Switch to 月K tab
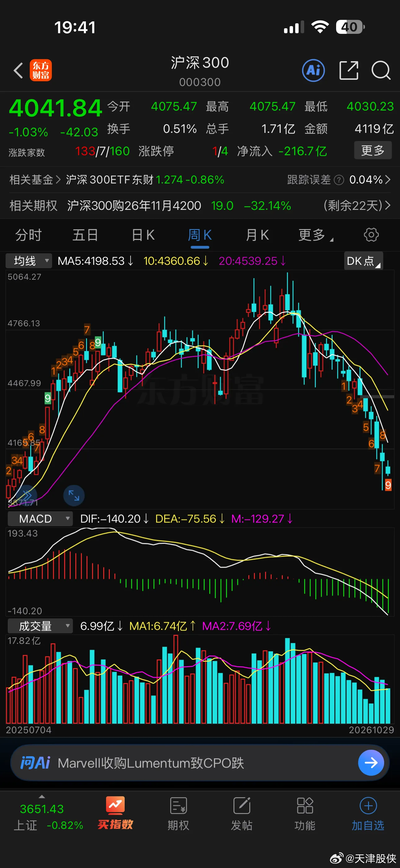Viewport: 400px width, 868px height. pos(257,235)
